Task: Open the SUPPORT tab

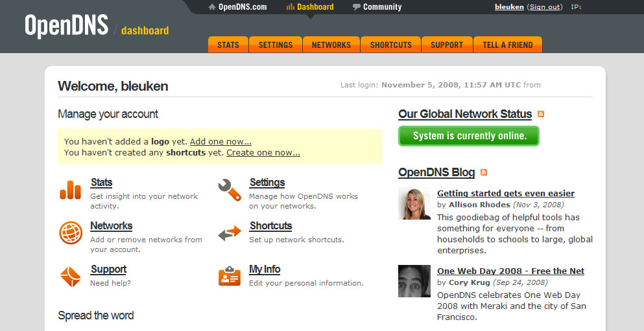Action: coord(447,45)
